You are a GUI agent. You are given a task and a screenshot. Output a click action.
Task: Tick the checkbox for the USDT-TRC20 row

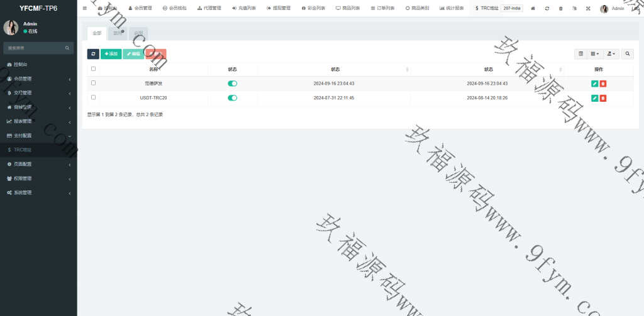click(94, 97)
